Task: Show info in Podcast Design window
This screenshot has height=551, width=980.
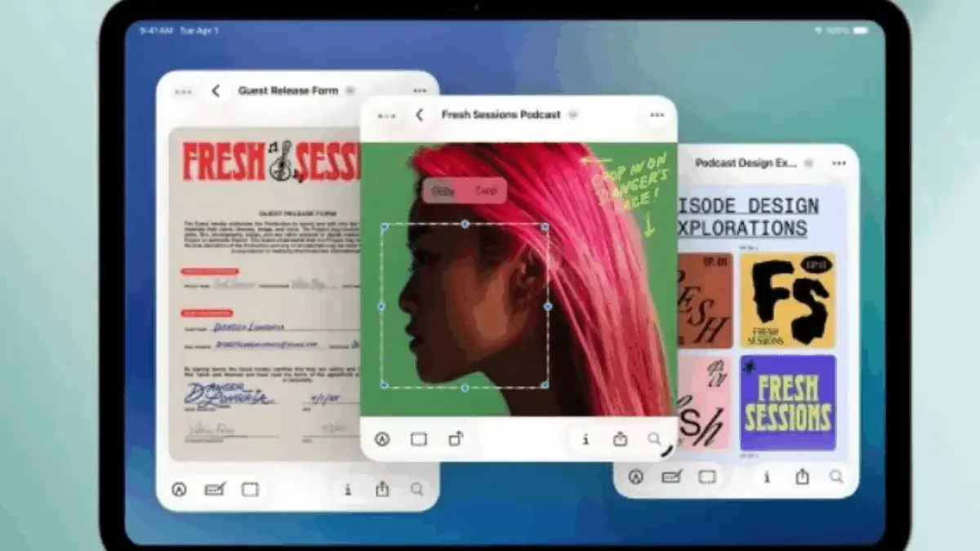Action: coord(767,477)
